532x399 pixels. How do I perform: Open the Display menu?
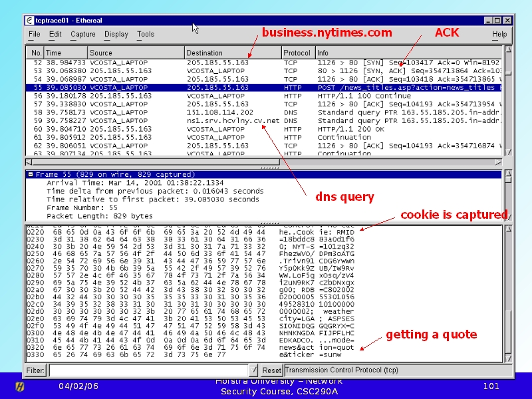[x=116, y=35]
